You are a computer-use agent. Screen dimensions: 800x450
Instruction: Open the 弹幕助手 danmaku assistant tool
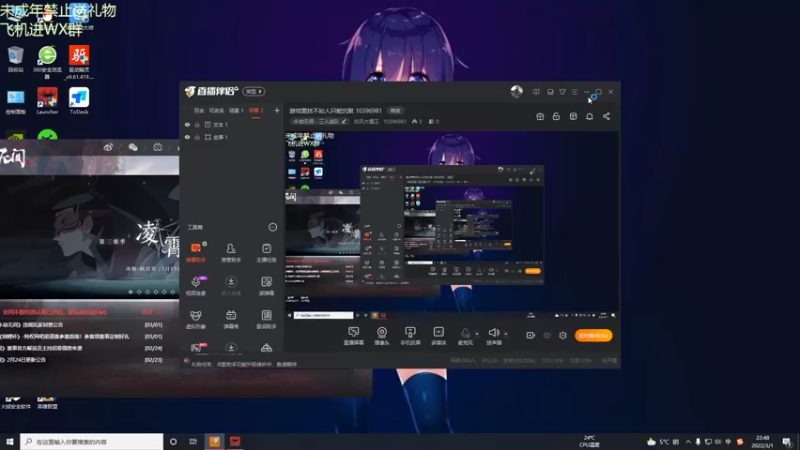[196, 252]
